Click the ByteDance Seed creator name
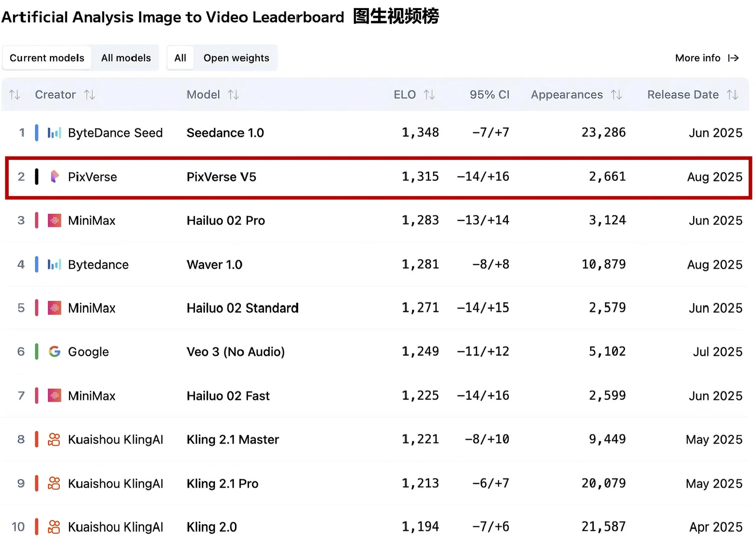This screenshot has height=549, width=756. 115,133
